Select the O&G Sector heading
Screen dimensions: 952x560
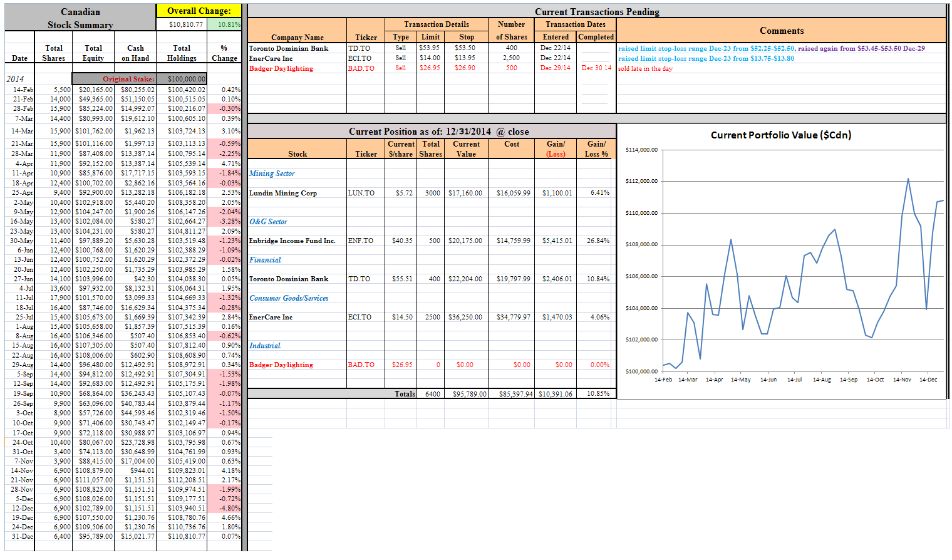(268, 222)
